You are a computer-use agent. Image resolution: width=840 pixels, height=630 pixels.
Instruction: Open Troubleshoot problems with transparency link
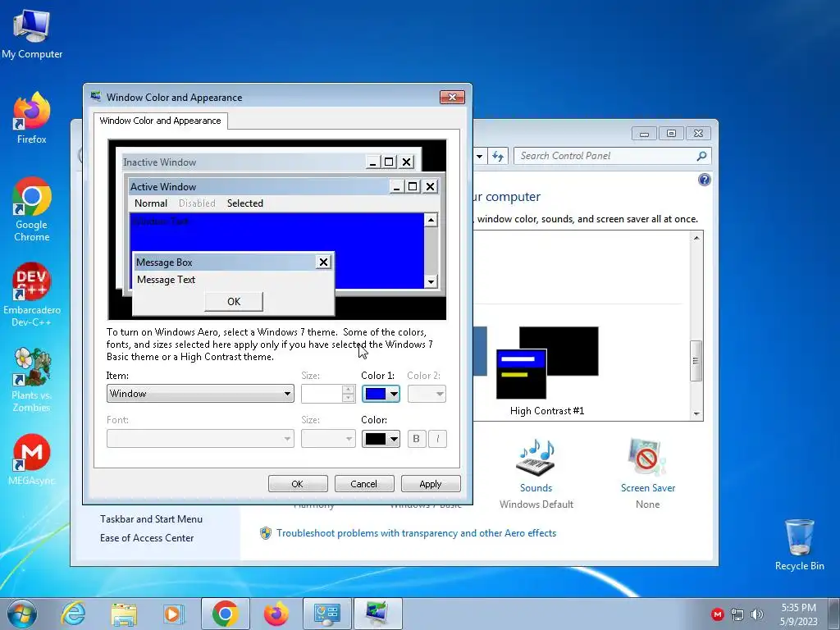416,533
